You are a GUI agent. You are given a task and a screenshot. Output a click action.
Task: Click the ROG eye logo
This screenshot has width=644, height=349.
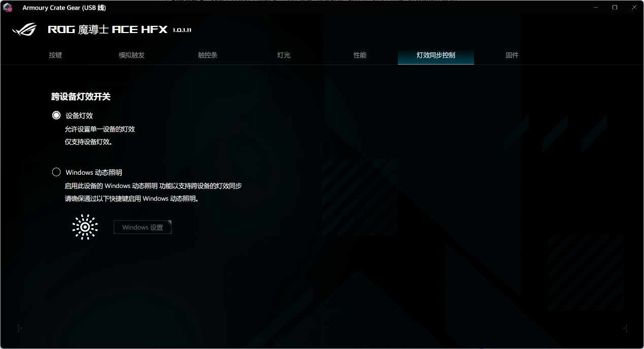point(24,29)
